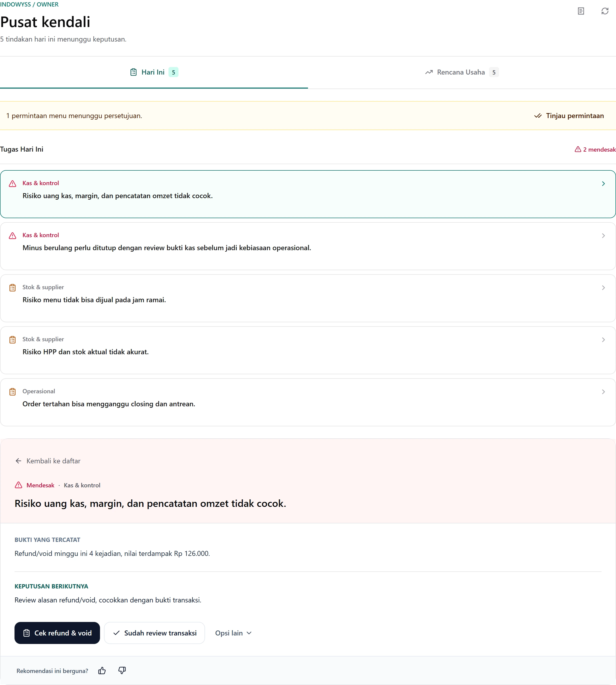
Task: Click the thumbs up feedback icon
Action: pos(102,670)
